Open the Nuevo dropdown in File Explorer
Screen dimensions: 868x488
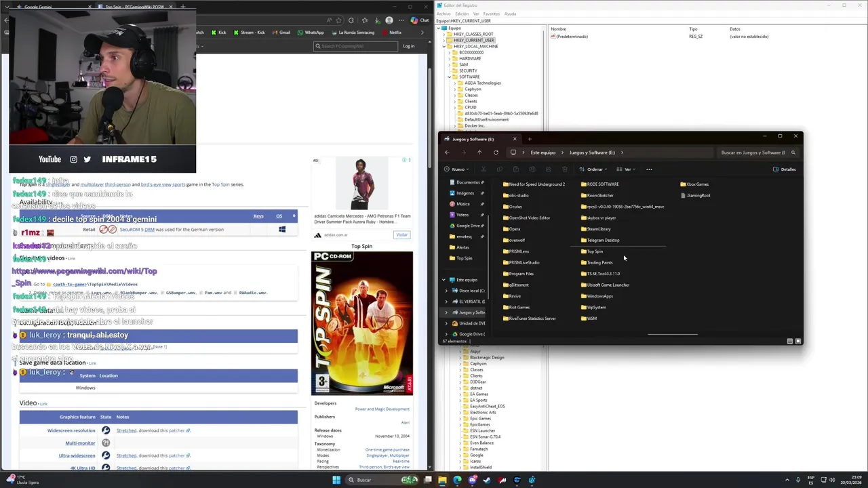coord(456,169)
